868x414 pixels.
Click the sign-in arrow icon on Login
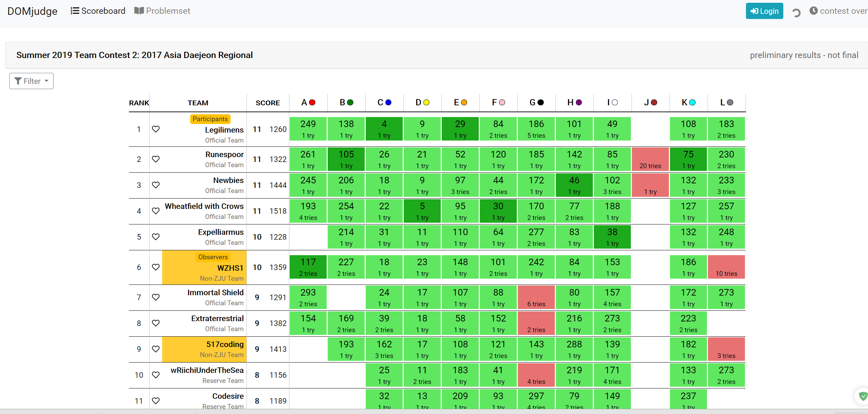click(x=754, y=11)
